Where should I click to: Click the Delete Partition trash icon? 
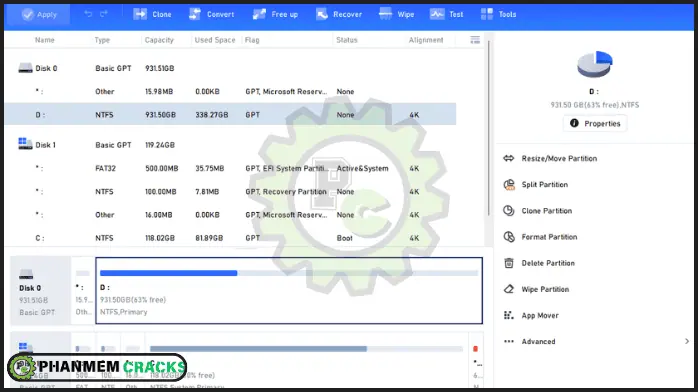[x=509, y=263]
